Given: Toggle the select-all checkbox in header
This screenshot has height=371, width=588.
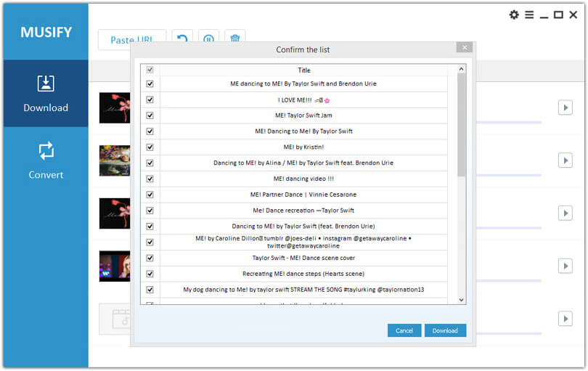Looking at the screenshot, I should [x=150, y=70].
